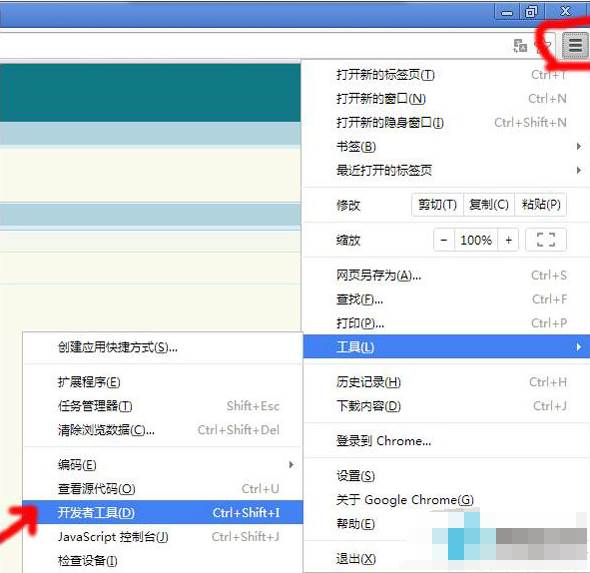
Task: Open JavaScript 控制台(J) menu entry
Action: click(163, 536)
